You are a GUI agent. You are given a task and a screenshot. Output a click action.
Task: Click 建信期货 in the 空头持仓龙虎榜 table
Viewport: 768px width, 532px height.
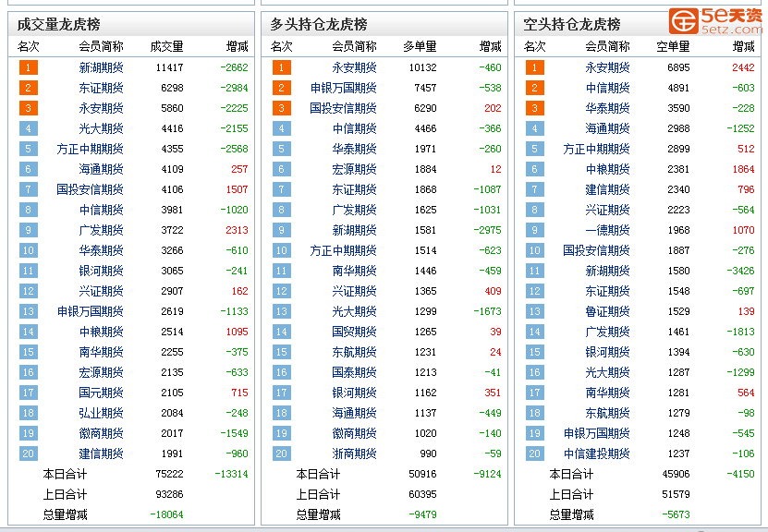pos(607,189)
